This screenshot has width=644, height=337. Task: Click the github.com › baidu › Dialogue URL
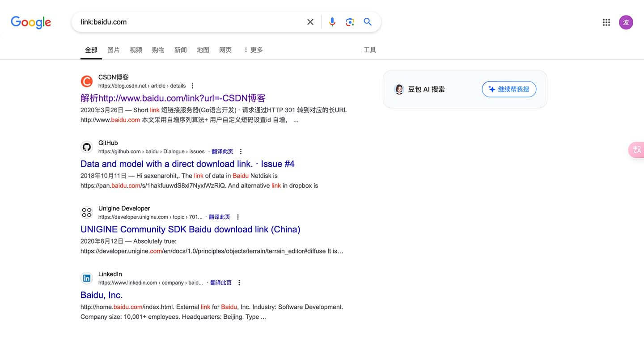[x=151, y=152]
